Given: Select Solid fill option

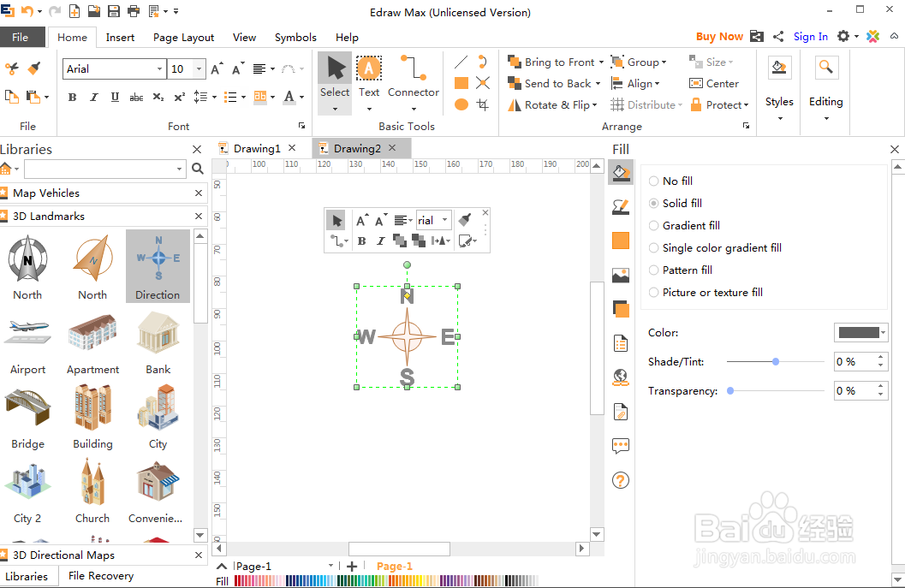Looking at the screenshot, I should tap(676, 203).
